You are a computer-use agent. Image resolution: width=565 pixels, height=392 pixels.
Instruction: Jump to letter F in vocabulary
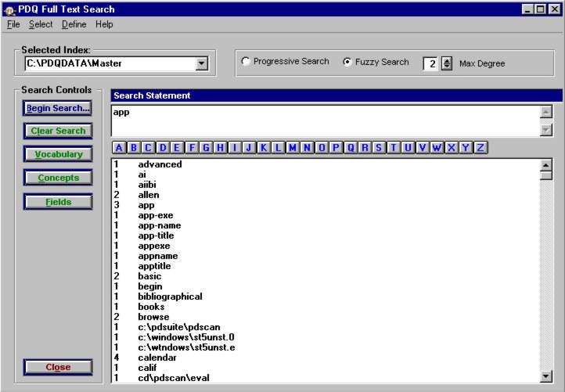(x=192, y=147)
